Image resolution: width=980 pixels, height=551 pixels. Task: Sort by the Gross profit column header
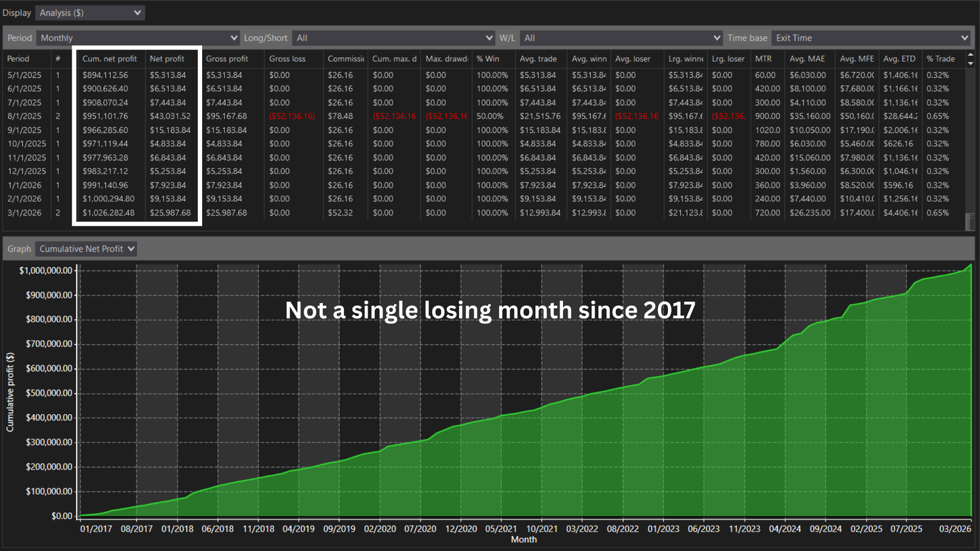[x=233, y=59]
